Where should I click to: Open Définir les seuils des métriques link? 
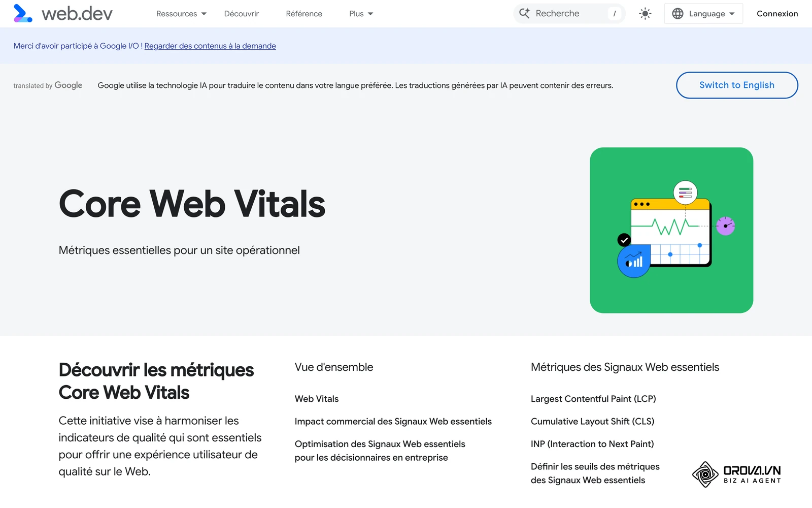[x=595, y=473]
